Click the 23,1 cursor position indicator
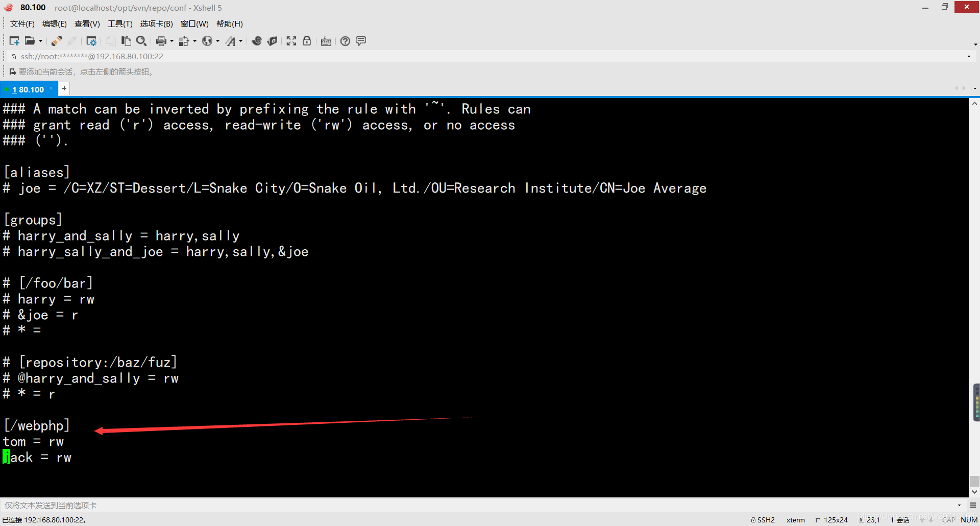The image size is (980, 526). (869, 520)
